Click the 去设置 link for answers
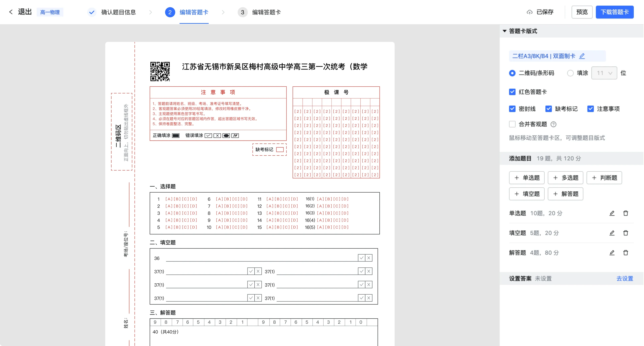Screen dimensions: 644x346 625,279
